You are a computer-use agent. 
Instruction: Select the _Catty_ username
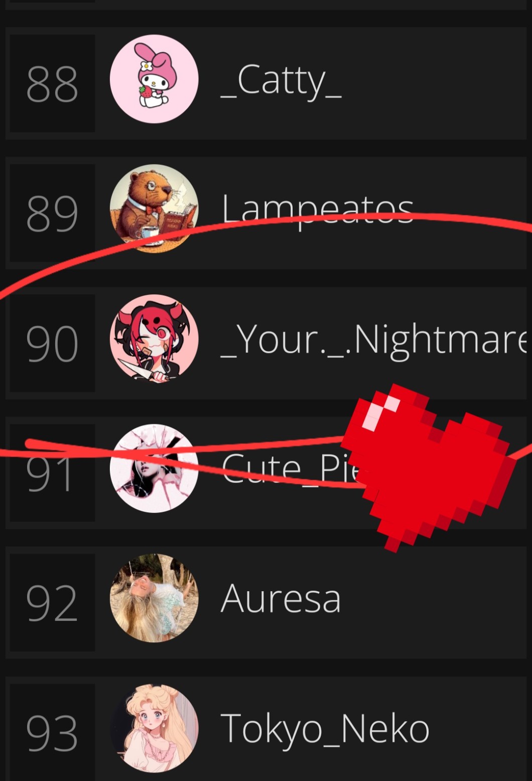click(x=281, y=80)
